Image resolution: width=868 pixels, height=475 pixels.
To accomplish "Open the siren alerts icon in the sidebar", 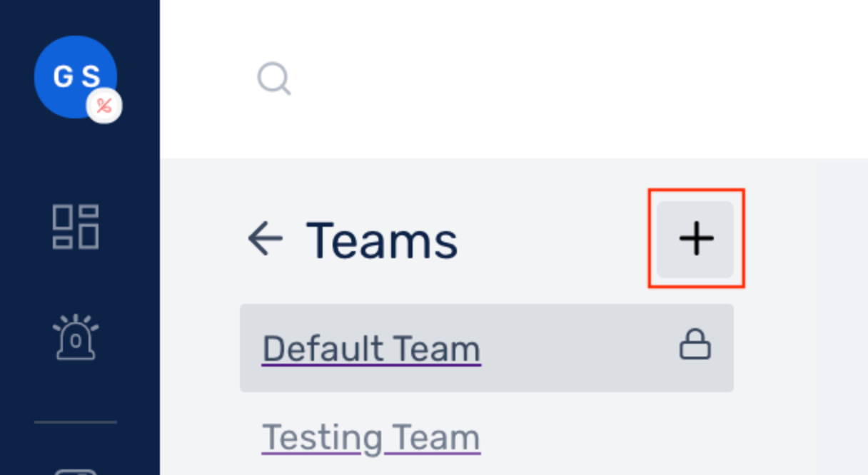I will click(x=76, y=337).
